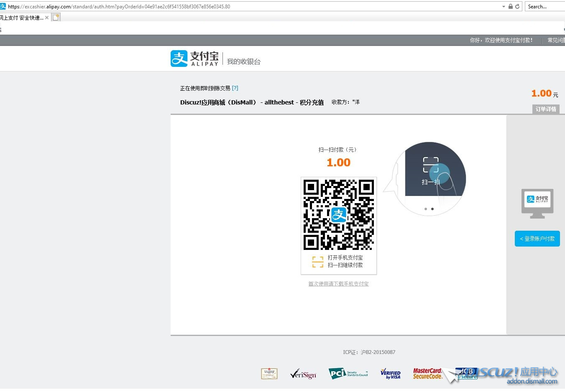This screenshot has width=565, height=392.
Task: Click the Search box in the browser
Action: coord(545,6)
